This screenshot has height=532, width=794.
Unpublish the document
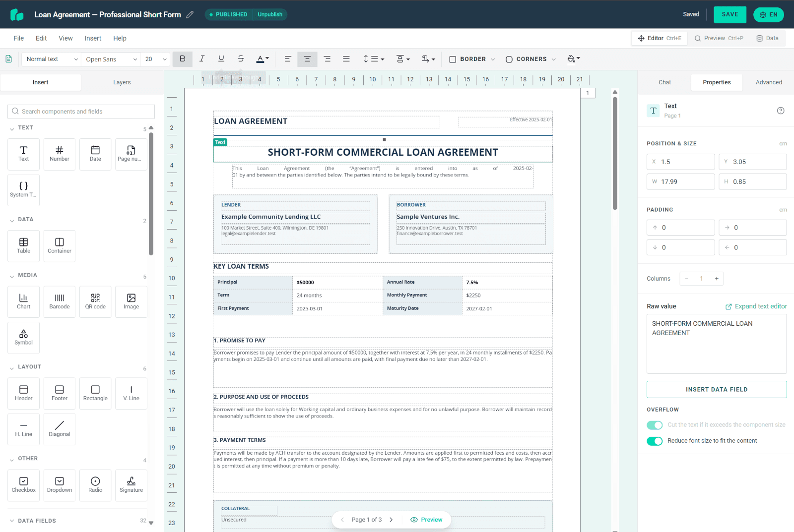[x=270, y=14]
